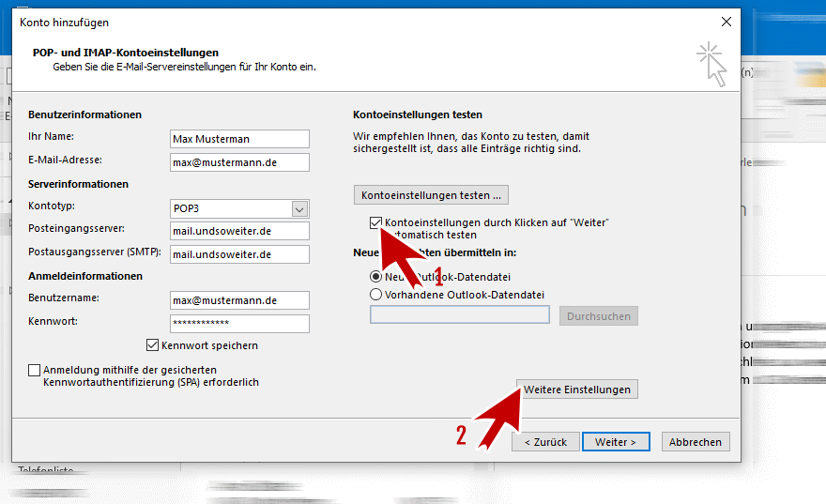Focus the Kennwort password field
826x504 pixels.
(x=239, y=324)
